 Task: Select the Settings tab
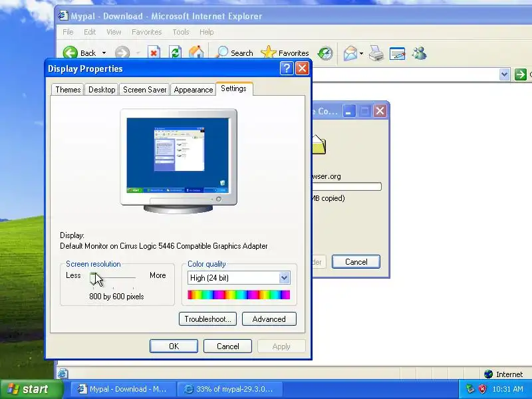[234, 88]
